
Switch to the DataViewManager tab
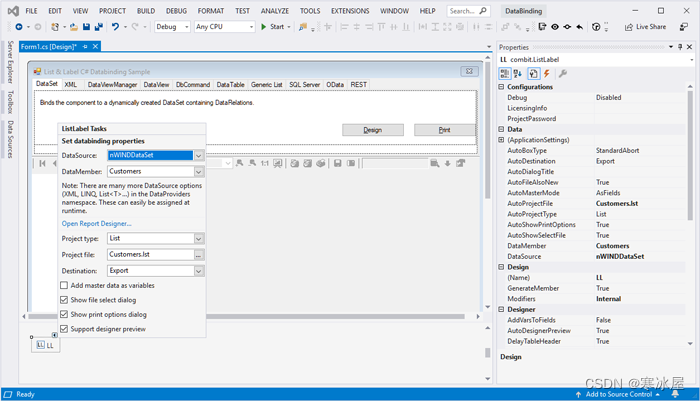pos(112,84)
